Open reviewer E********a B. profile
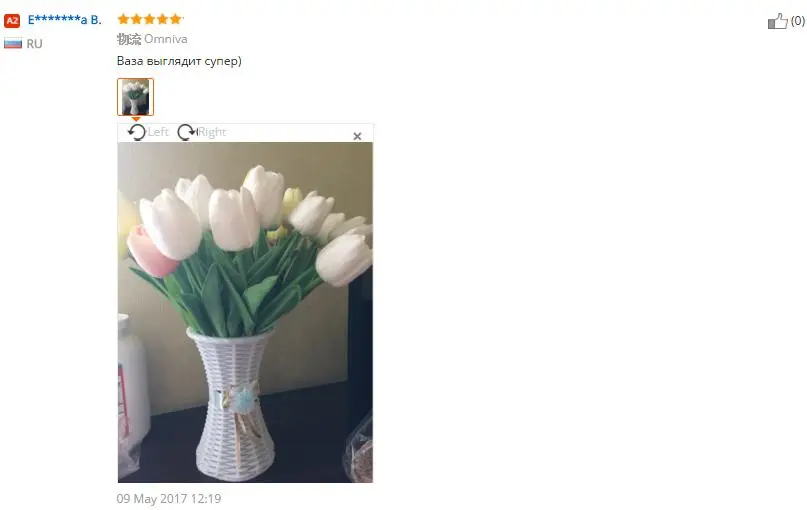The height and width of the screenshot is (510, 807). 65,20
